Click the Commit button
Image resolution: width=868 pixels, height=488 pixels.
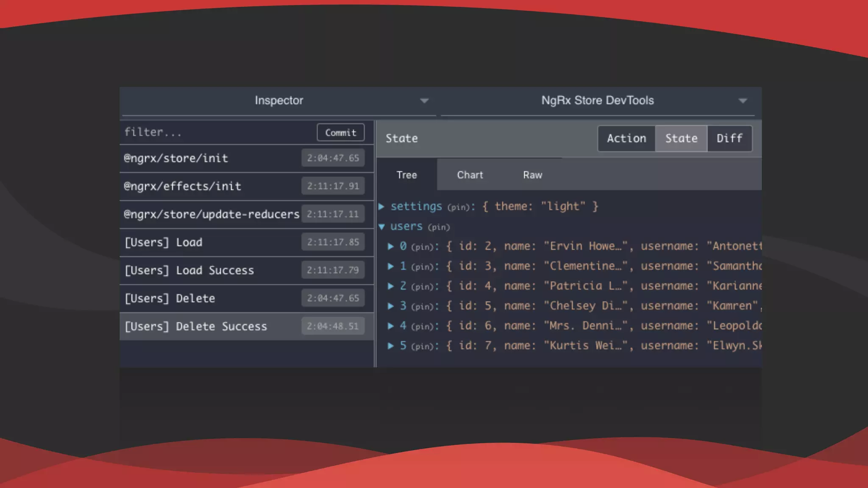340,133
